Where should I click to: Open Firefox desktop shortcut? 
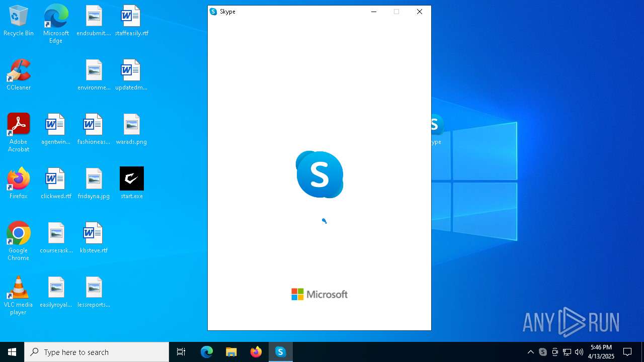pyautogui.click(x=19, y=184)
